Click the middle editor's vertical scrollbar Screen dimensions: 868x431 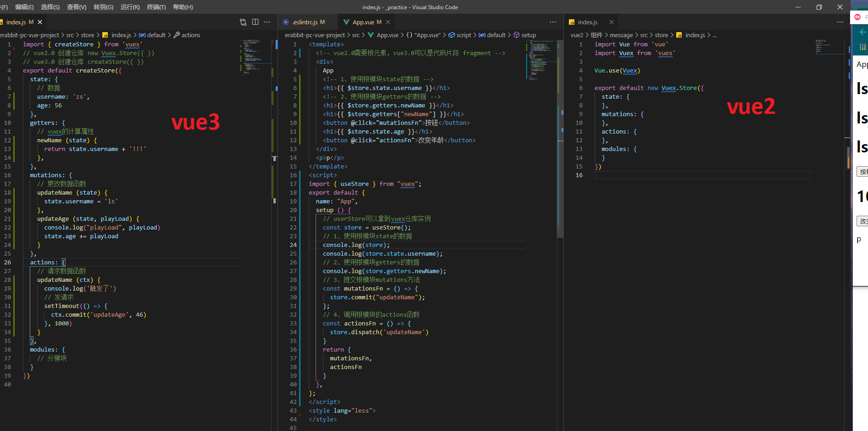tap(560, 138)
